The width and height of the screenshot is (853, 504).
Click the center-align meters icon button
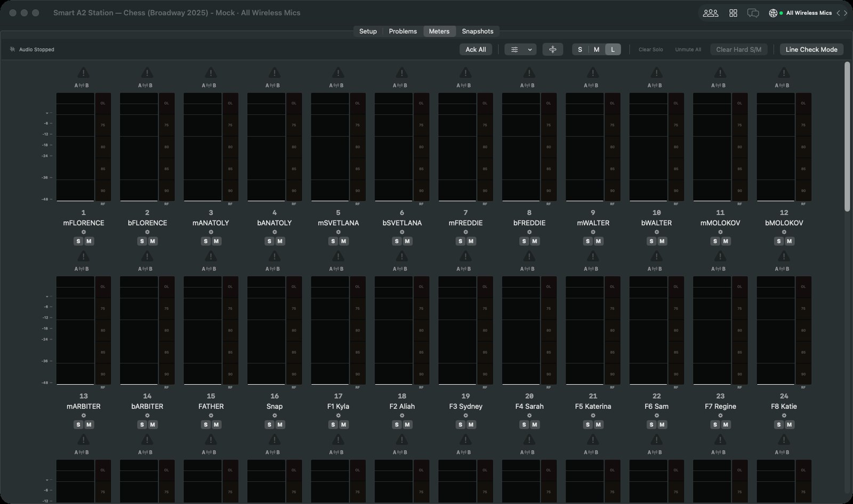pyautogui.click(x=553, y=50)
